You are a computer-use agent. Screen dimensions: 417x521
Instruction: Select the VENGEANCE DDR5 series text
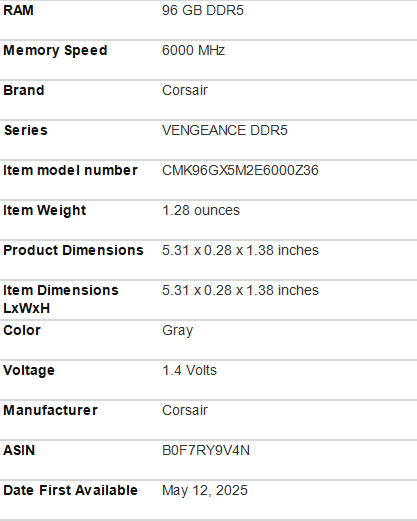click(x=225, y=130)
